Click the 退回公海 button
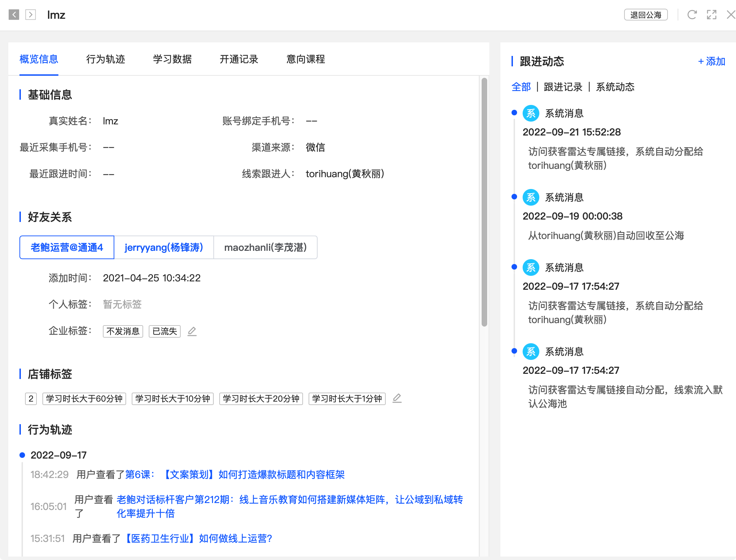 (646, 15)
